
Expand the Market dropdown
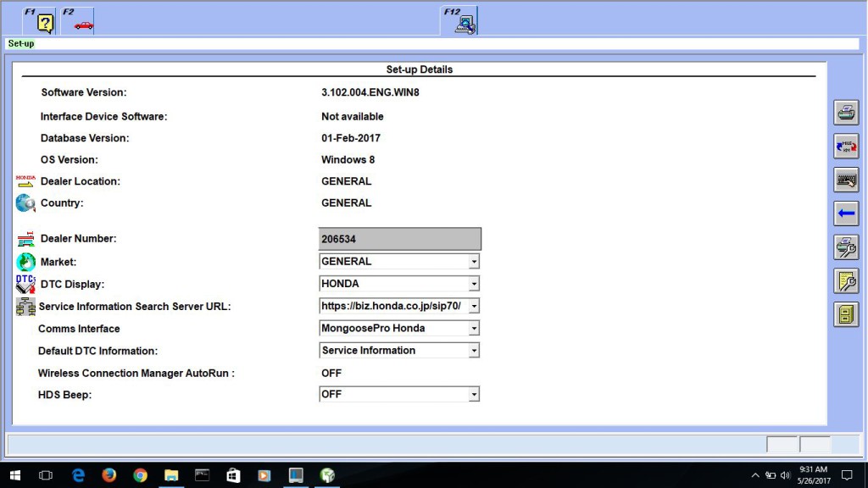point(474,262)
